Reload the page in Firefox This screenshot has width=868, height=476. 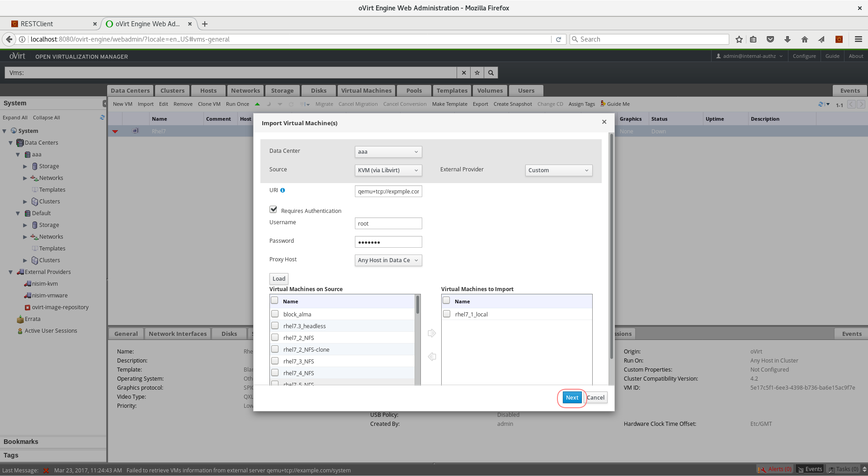(558, 39)
